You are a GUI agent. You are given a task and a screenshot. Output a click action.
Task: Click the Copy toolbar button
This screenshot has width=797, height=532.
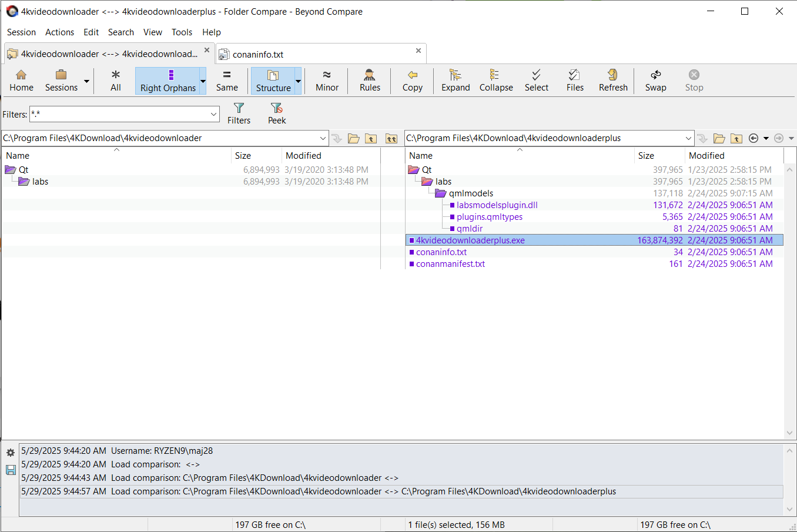click(413, 81)
